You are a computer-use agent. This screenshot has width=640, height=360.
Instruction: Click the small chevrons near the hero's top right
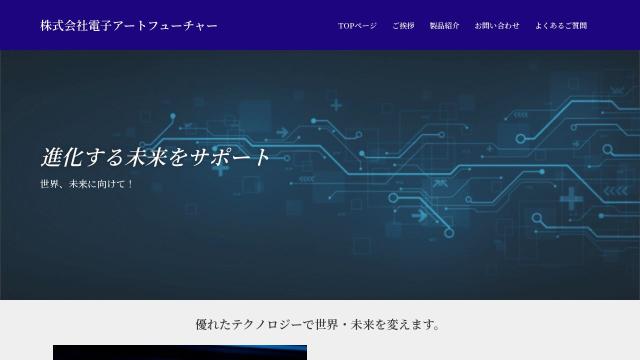[520, 116]
